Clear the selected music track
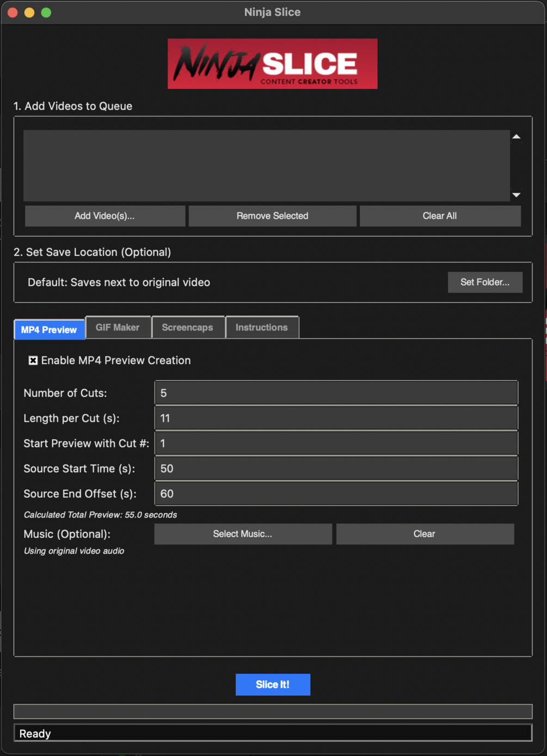 click(x=425, y=534)
